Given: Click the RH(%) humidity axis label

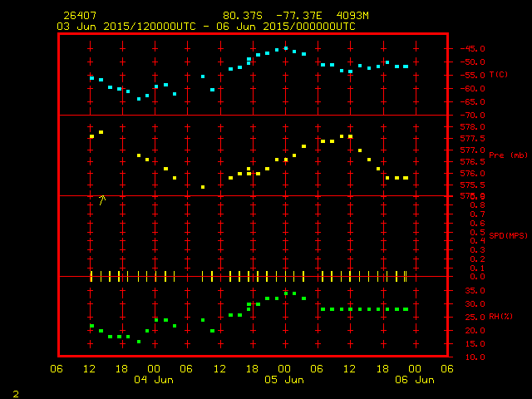Looking at the screenshot, I should [x=500, y=317].
